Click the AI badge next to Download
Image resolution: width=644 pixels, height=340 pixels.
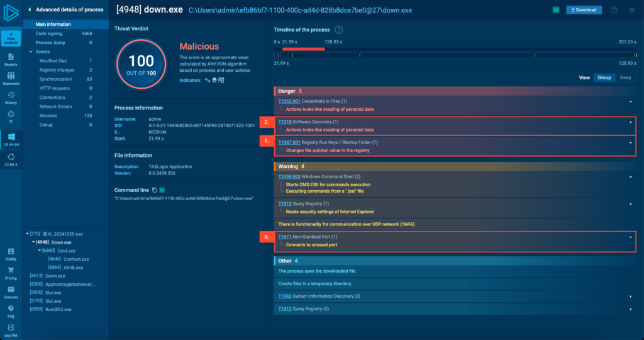coord(555,10)
